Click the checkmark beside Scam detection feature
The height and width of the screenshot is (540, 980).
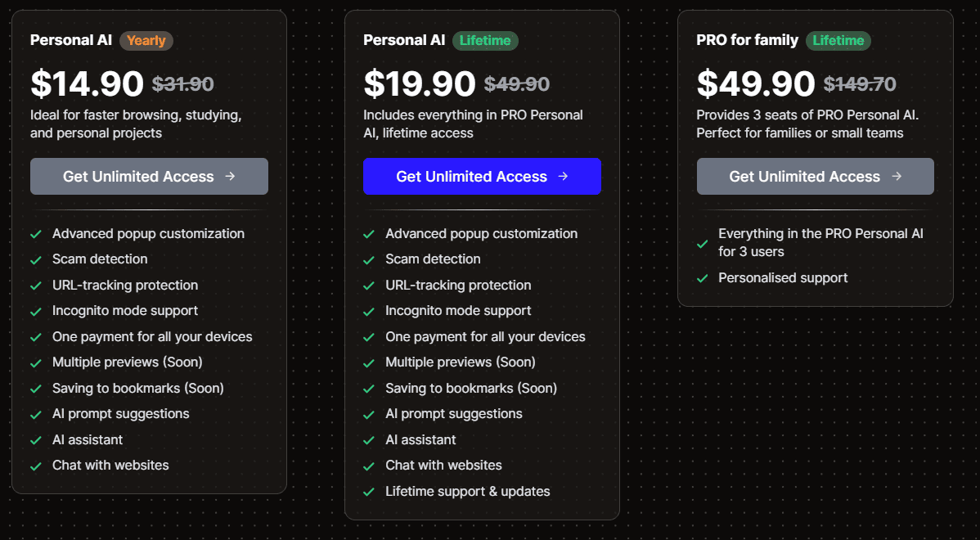(x=35, y=259)
